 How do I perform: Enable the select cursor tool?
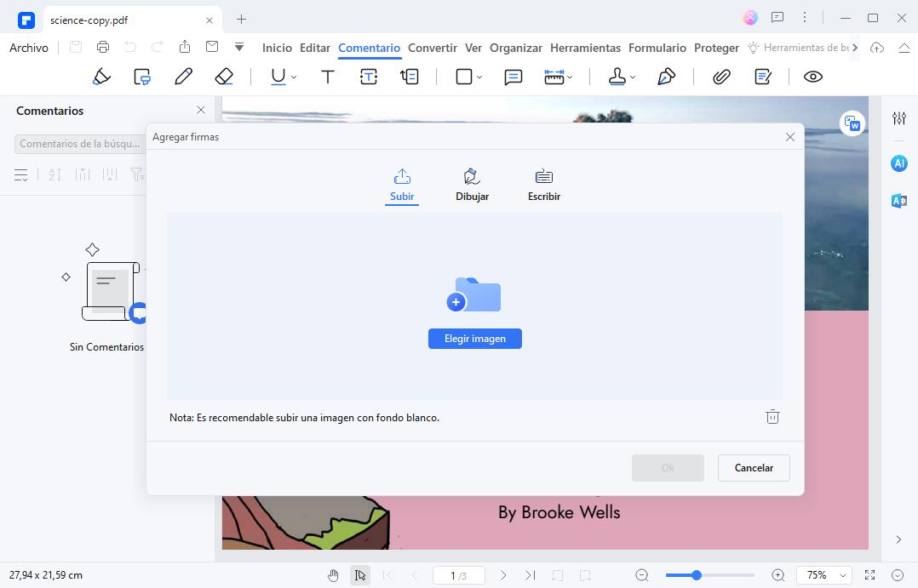[360, 575]
